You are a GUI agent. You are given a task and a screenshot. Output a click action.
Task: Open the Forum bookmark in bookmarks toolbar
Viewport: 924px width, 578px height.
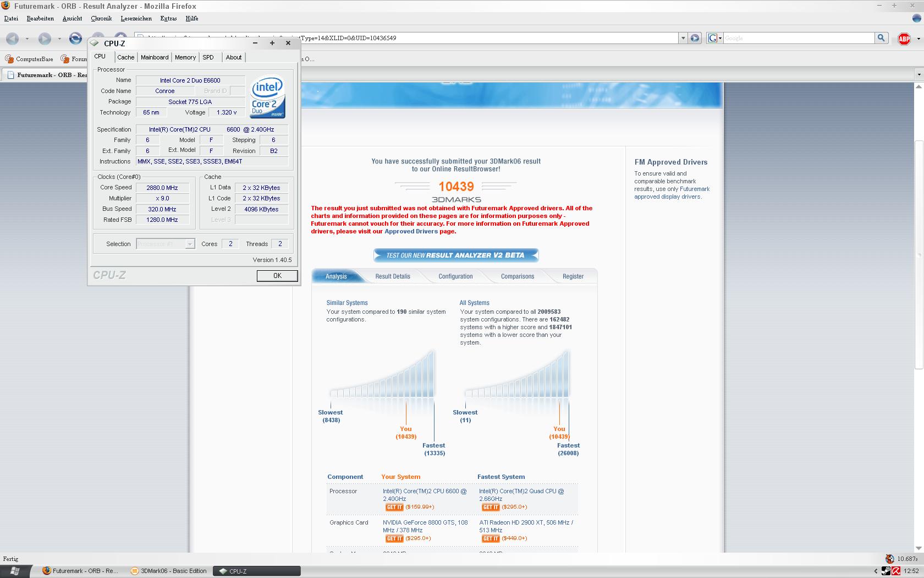coord(74,59)
